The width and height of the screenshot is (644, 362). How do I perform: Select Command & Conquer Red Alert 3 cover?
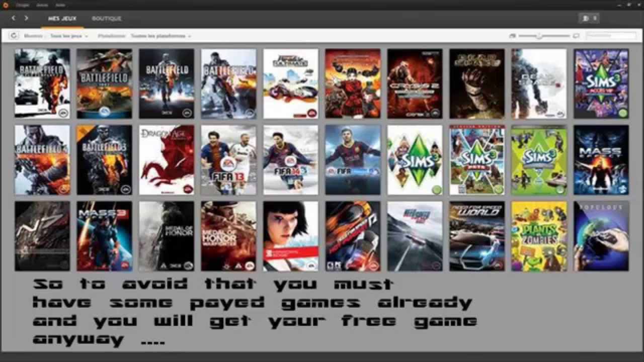353,83
